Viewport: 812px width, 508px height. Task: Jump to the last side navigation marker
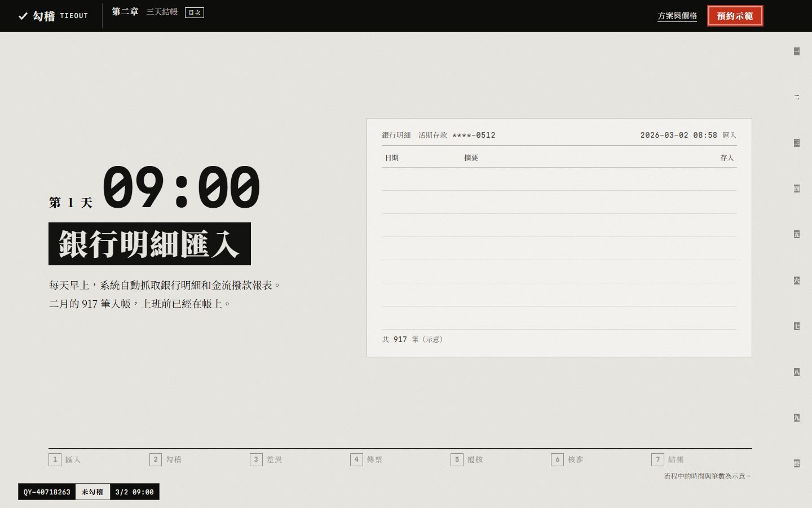tap(797, 463)
